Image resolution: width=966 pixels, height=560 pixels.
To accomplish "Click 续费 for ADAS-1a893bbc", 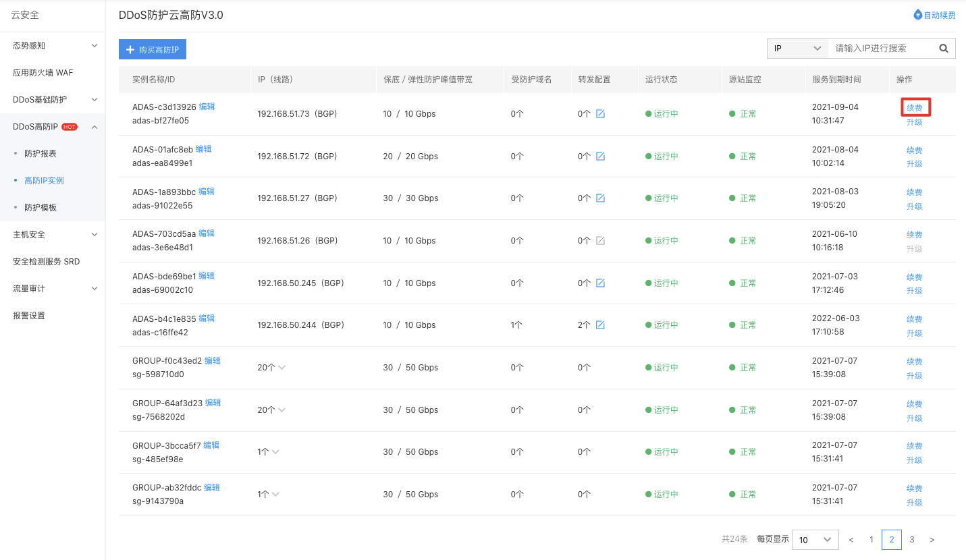I will (915, 192).
